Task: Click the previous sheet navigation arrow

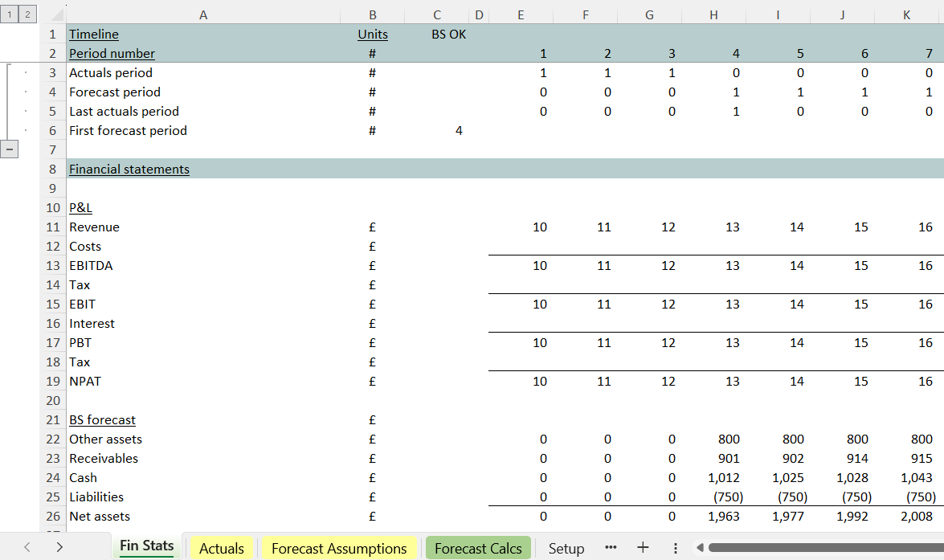Action: [27, 548]
